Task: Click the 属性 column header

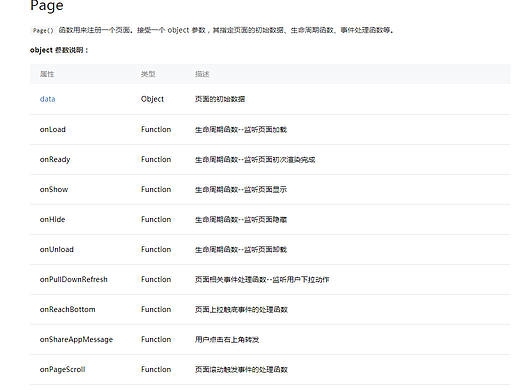Action: [47, 74]
